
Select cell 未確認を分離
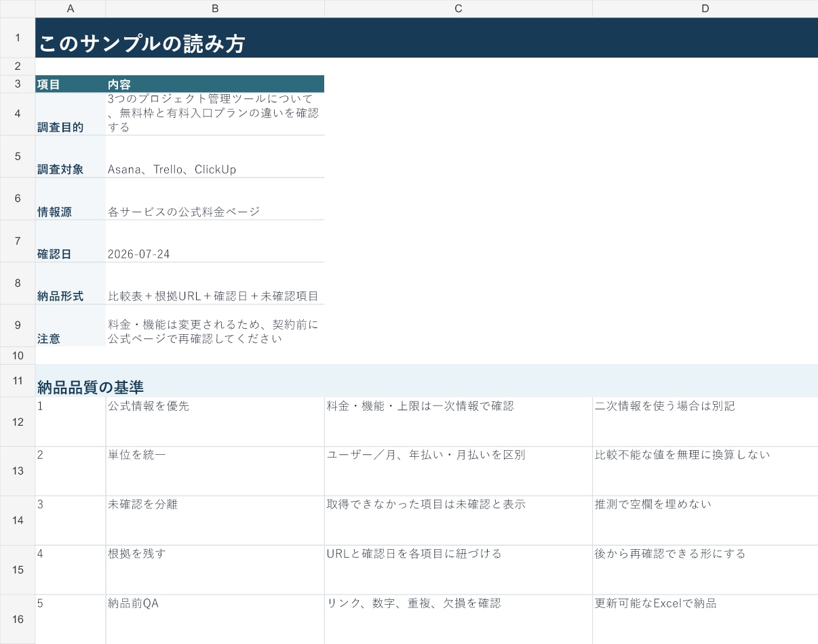(215, 520)
